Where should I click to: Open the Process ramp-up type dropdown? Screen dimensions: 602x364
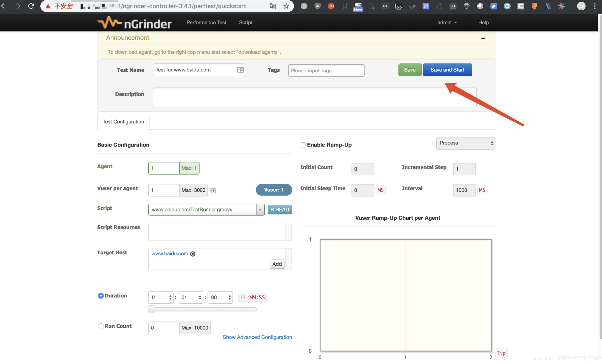click(x=465, y=143)
